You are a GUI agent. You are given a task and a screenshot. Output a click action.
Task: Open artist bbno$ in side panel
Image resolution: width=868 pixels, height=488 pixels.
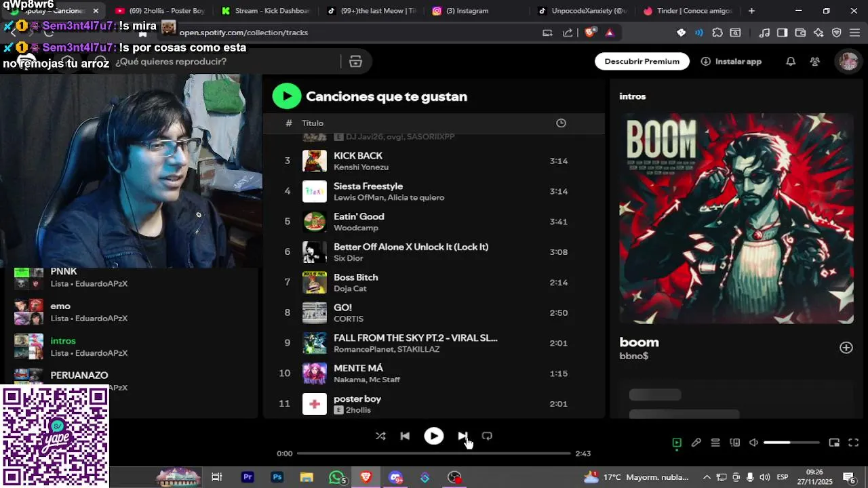point(633,356)
